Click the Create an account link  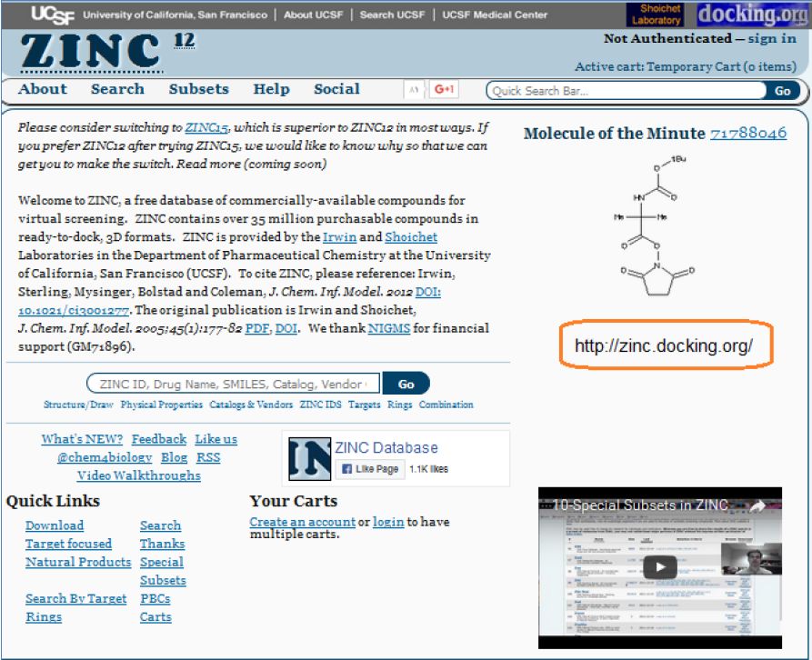point(303,522)
